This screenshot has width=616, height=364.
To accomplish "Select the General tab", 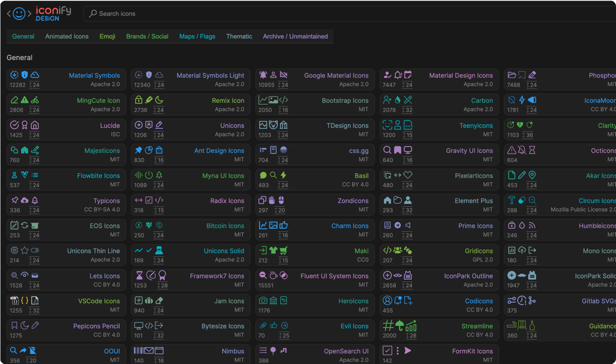I will [x=23, y=36].
